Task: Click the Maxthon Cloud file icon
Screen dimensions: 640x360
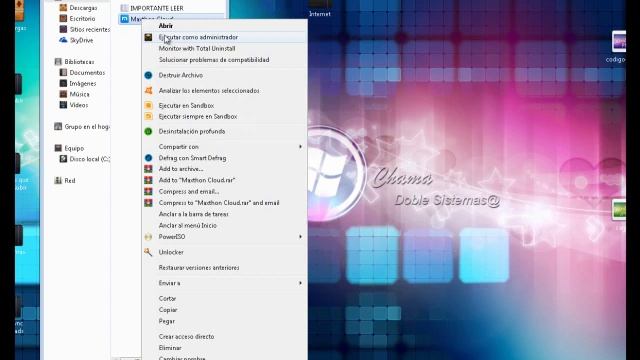Action: click(x=124, y=19)
